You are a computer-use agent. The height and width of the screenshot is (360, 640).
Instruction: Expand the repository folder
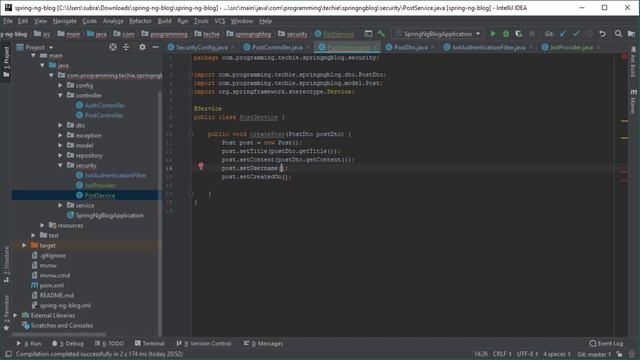tap(60, 156)
